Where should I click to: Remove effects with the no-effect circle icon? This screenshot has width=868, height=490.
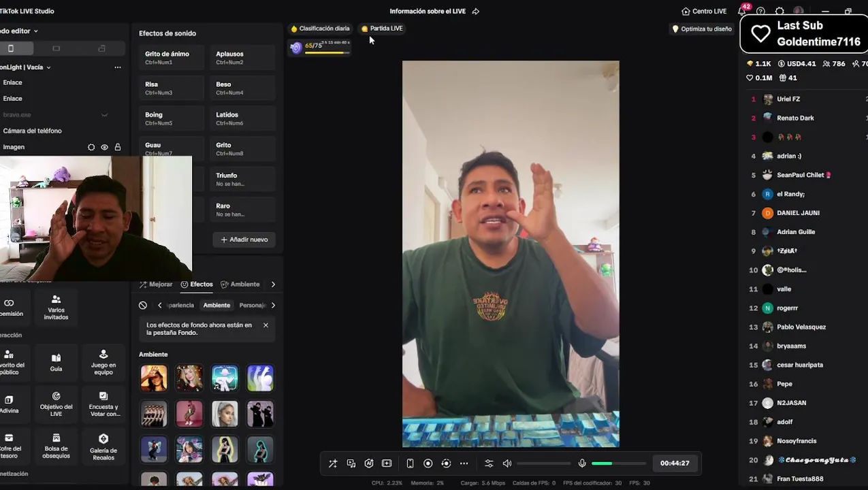point(143,306)
